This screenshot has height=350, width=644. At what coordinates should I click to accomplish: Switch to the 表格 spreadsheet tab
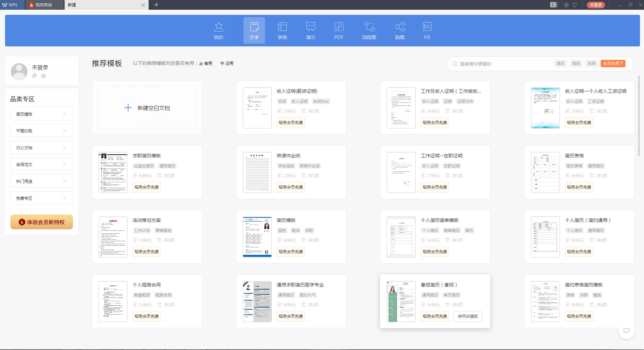point(282,30)
